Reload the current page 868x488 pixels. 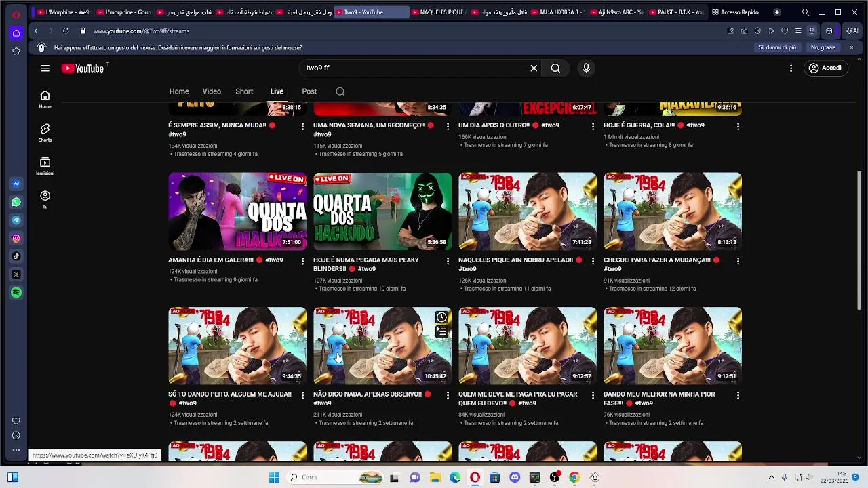click(x=66, y=30)
